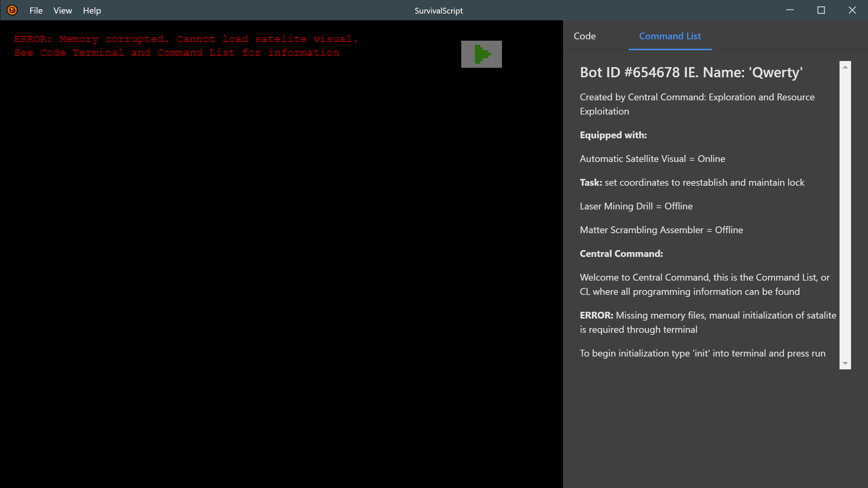Maximize the SurvivalScript window

pos(821,10)
